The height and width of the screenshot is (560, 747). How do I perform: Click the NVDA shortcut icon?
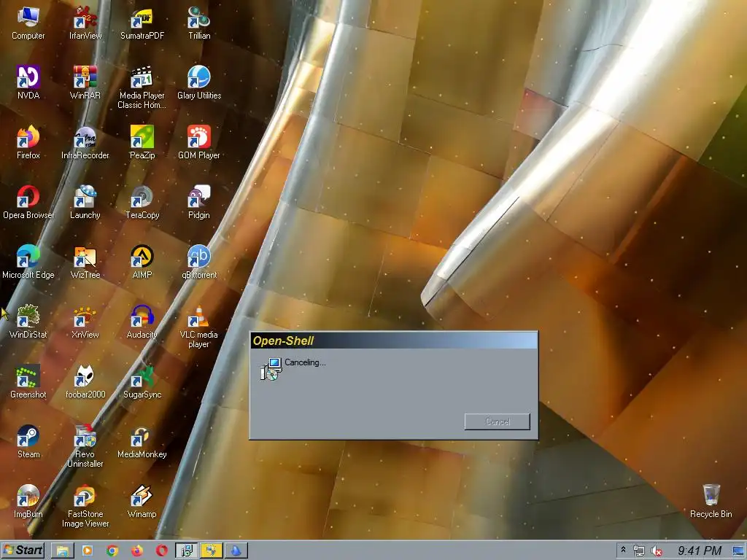click(28, 83)
